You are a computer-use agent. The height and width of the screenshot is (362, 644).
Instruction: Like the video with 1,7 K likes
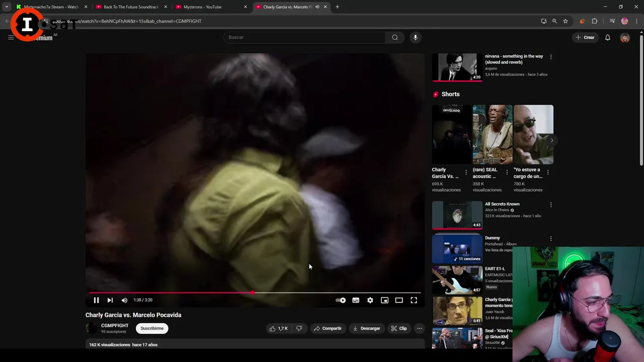point(278,328)
